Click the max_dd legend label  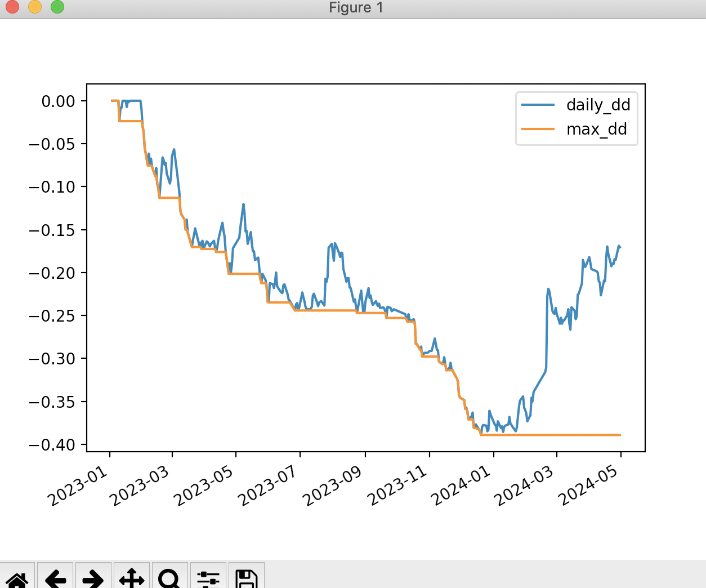point(597,130)
